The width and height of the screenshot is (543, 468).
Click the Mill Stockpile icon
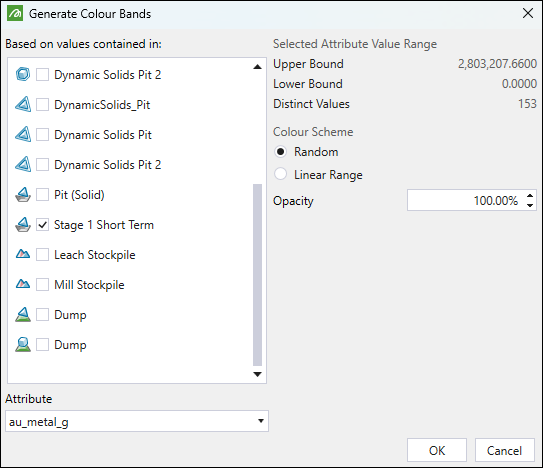tap(23, 285)
